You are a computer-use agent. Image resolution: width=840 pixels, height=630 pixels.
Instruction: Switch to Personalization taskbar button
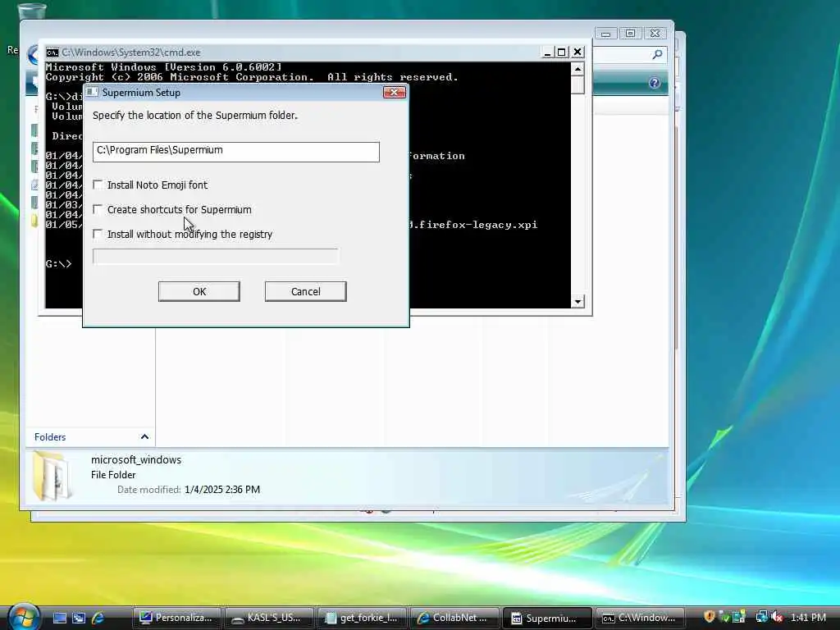coord(177,618)
